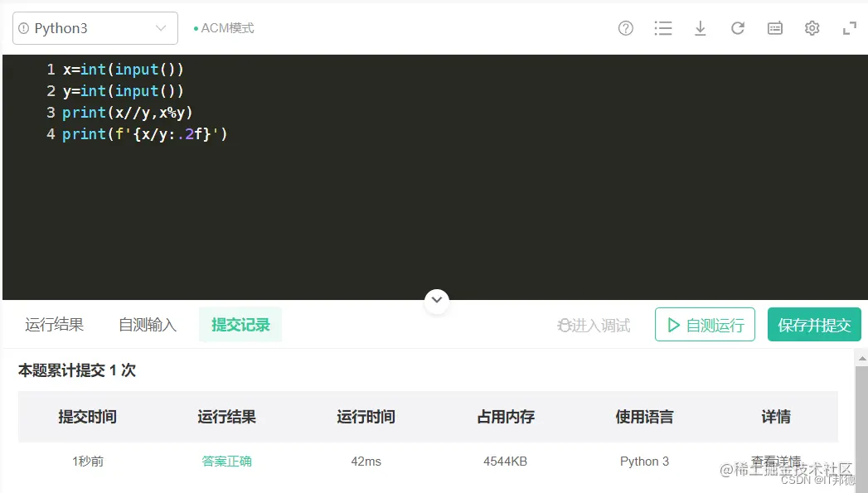The width and height of the screenshot is (868, 493).
Task: Click the debug bug icon beside 进入调试
Action: click(x=565, y=325)
